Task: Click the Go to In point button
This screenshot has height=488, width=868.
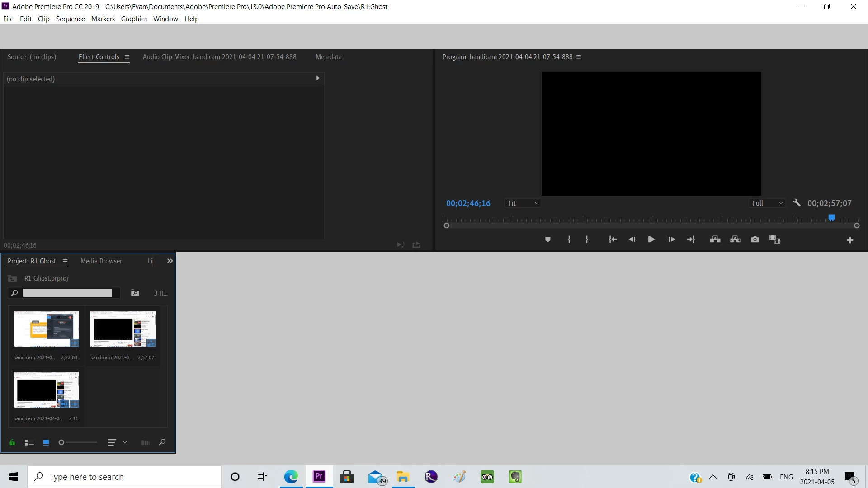Action: (x=613, y=239)
